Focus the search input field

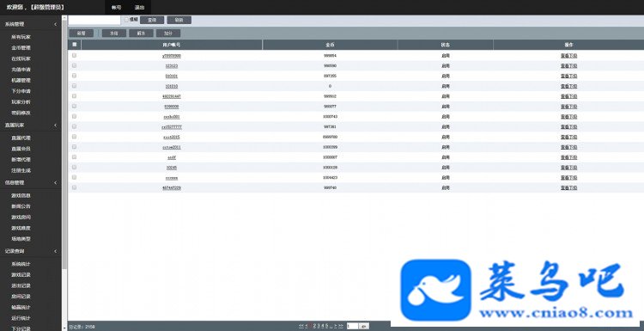94,20
